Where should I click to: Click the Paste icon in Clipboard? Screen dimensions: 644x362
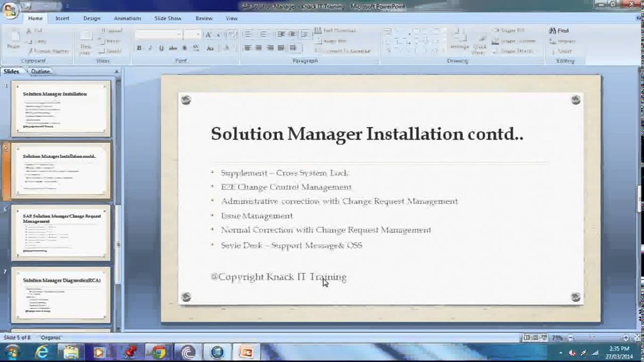click(x=14, y=39)
